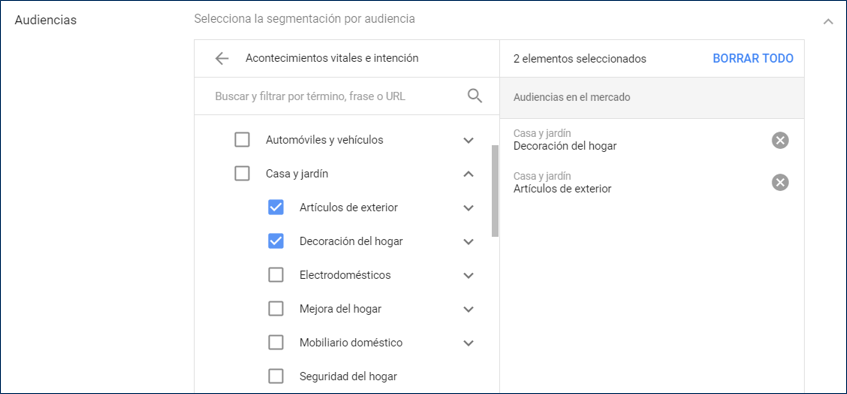The height and width of the screenshot is (394, 847).
Task: Check the Automóviles y vehículos checkbox
Action: (242, 140)
